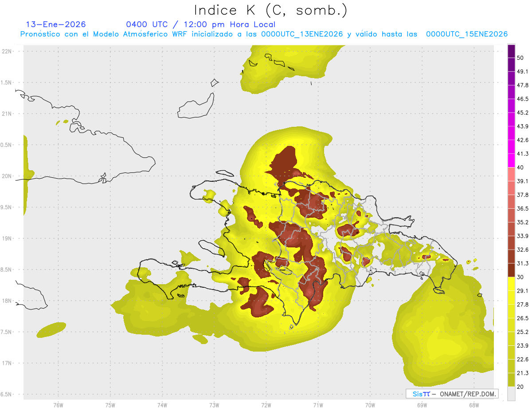Image resolution: width=532 pixels, height=411 pixels.
Task: Click the longitude label "72W"
Action: (x=266, y=405)
